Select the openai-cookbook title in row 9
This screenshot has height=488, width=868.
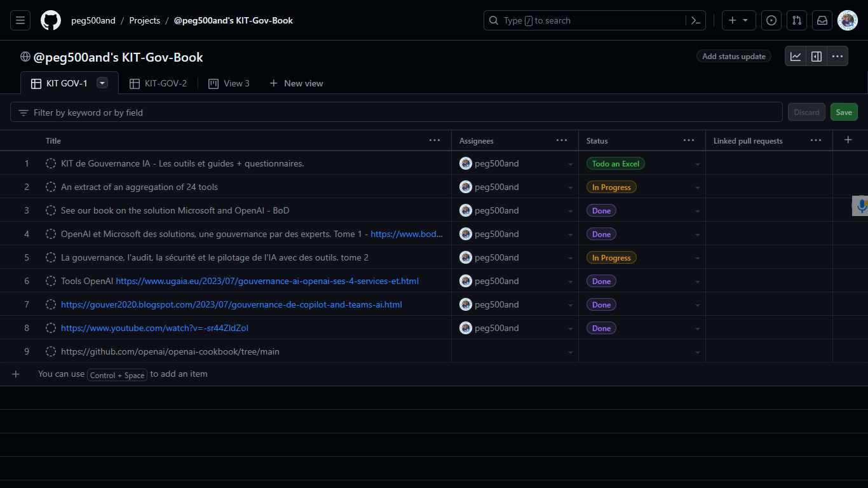pyautogui.click(x=170, y=351)
